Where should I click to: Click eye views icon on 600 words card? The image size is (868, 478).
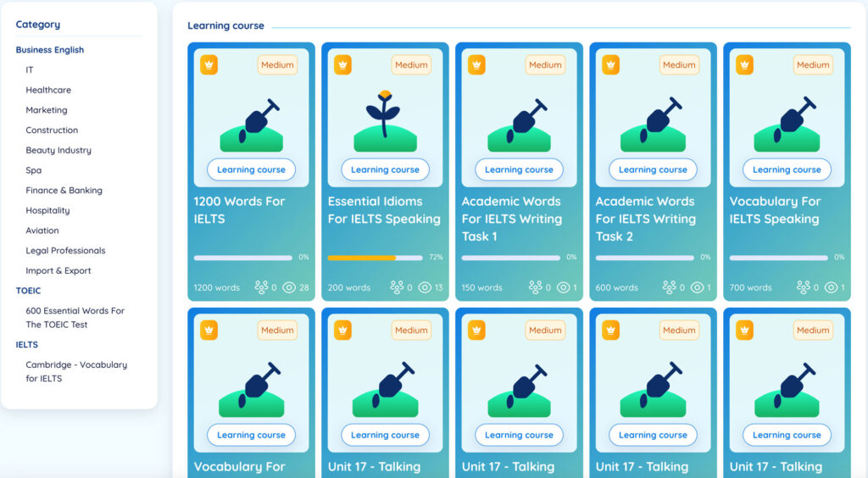click(x=698, y=287)
